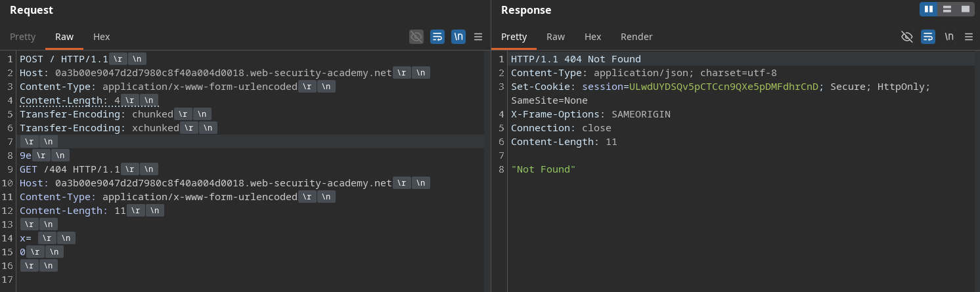This screenshot has width=980, height=292.
Task: Click response 'Content-Length: 11' header
Action: 564,142
